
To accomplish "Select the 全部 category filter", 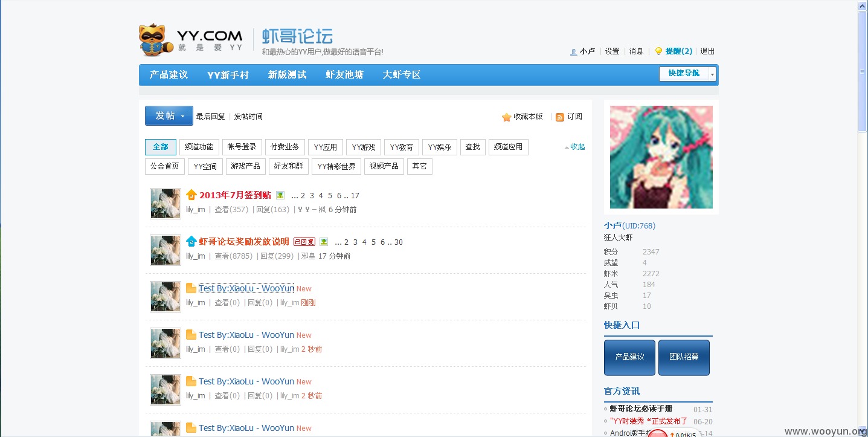I will [x=161, y=147].
